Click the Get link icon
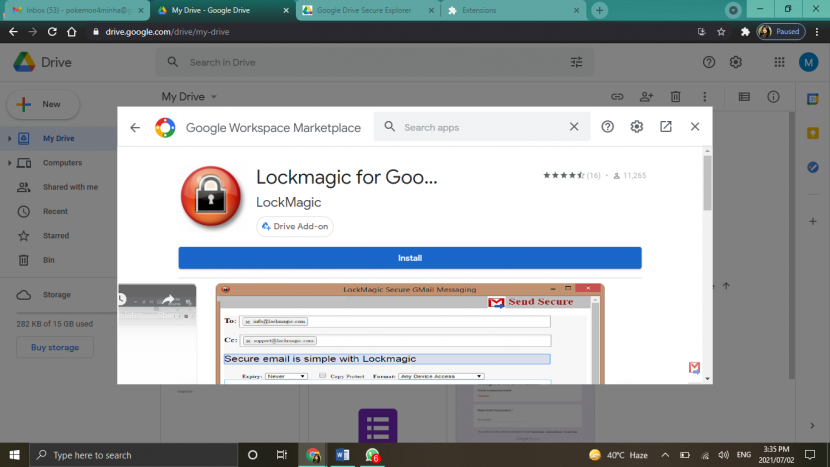 [617, 97]
